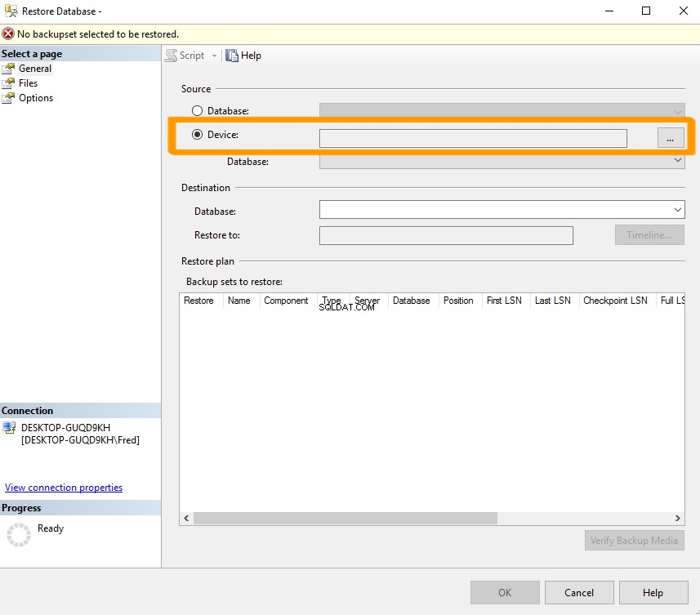Image resolution: width=700 pixels, height=615 pixels.
Task: Click the General page icon
Action: (8, 69)
